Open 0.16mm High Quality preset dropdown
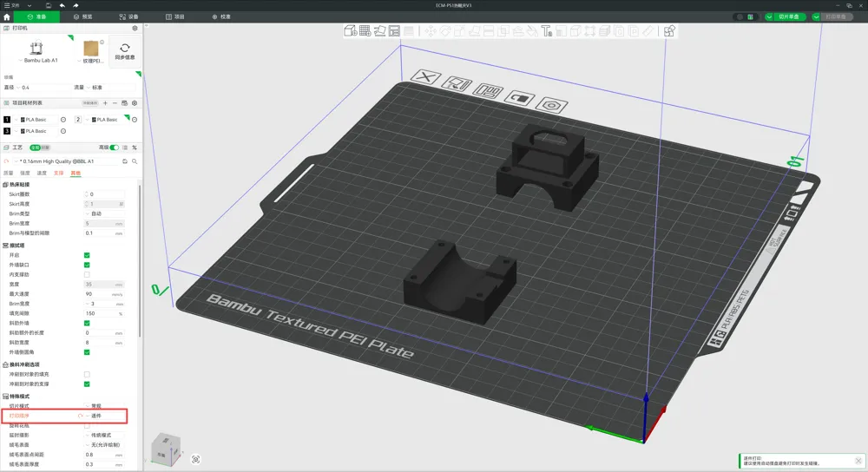 pos(67,161)
